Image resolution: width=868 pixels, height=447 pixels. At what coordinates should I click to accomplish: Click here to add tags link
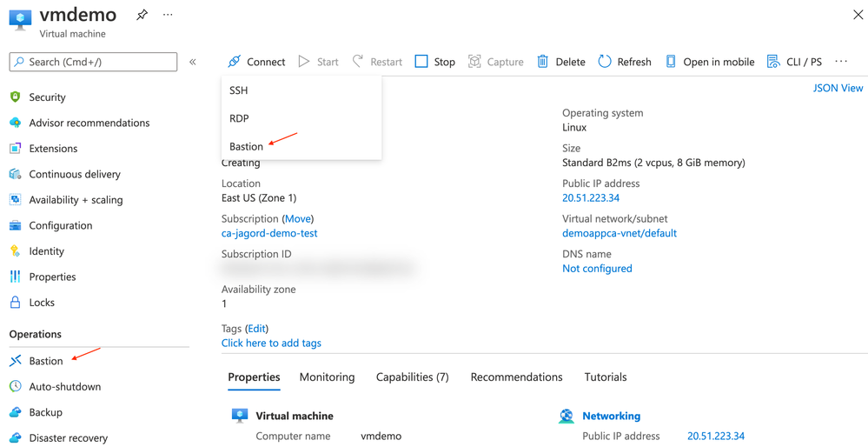(271, 343)
